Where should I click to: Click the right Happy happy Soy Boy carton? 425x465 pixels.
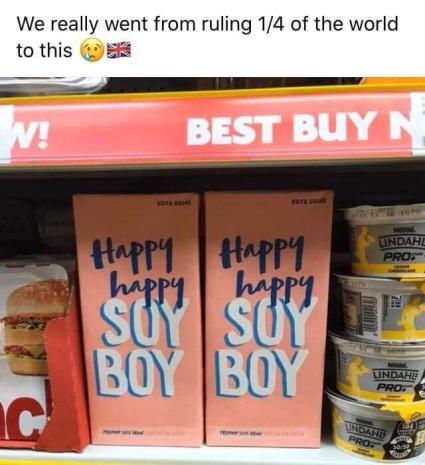(x=269, y=318)
